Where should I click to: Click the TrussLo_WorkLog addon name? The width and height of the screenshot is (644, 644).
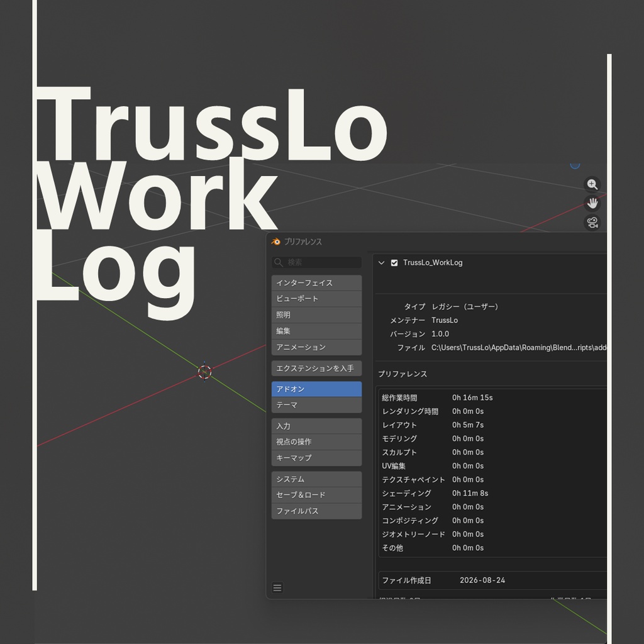433,263
